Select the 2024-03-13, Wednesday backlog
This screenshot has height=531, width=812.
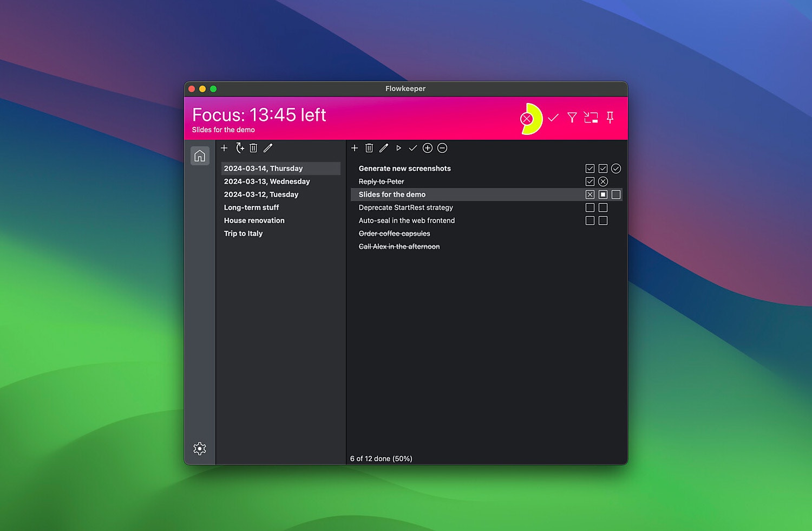click(280, 182)
